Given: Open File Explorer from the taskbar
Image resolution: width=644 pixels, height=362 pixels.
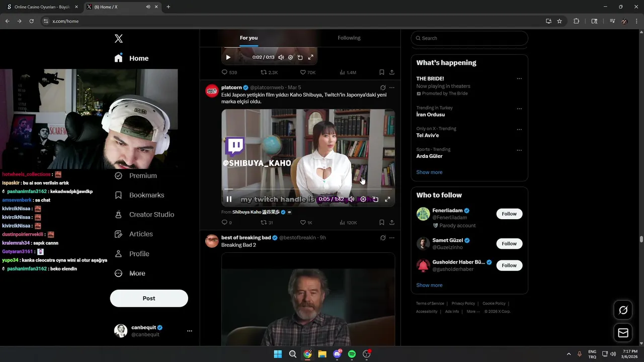Looking at the screenshot, I should coord(322,354).
